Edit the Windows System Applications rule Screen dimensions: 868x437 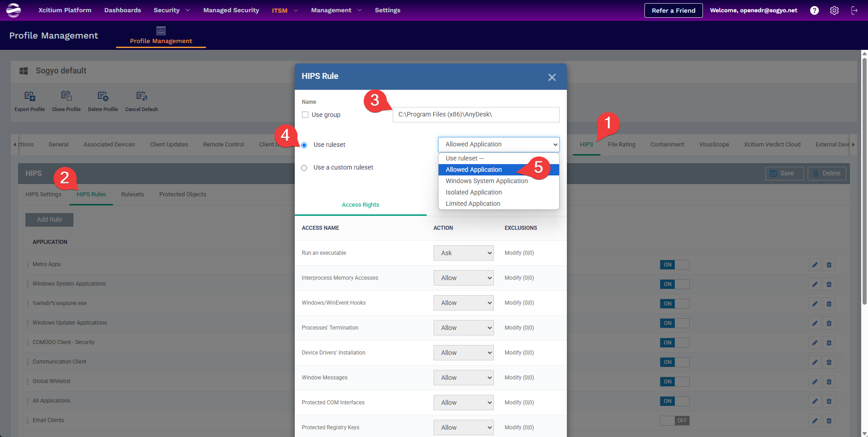click(x=815, y=284)
